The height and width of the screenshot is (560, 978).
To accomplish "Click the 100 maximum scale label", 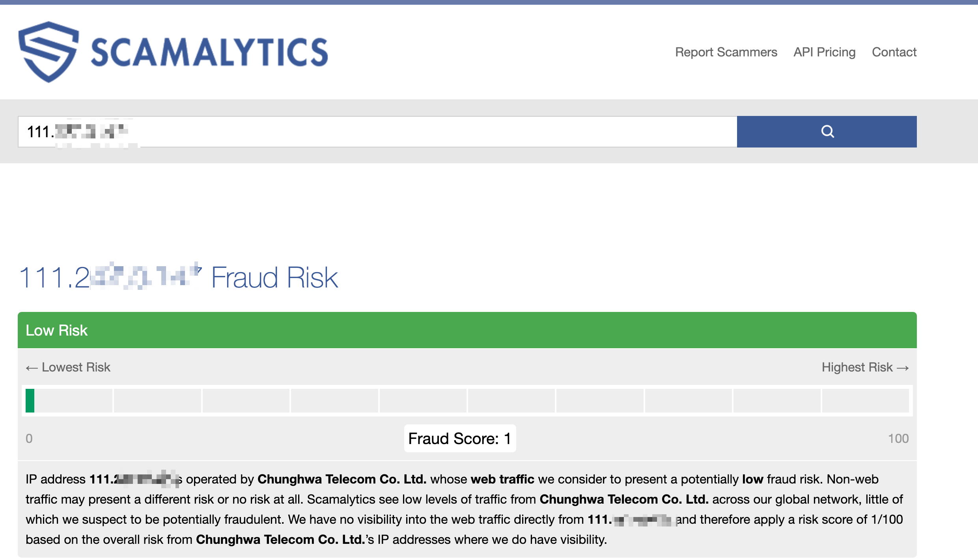I will click(898, 439).
